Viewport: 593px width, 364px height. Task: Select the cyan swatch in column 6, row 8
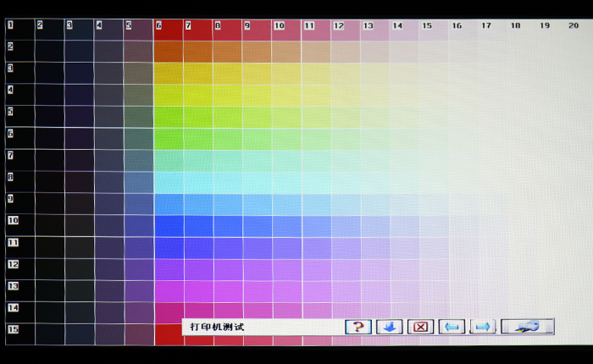pyautogui.click(x=168, y=183)
